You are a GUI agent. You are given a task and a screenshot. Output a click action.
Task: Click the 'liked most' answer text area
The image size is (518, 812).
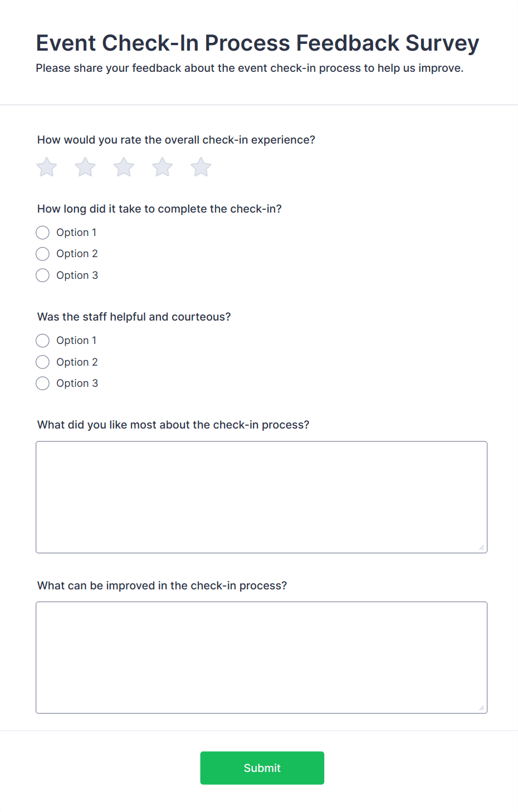pos(261,495)
